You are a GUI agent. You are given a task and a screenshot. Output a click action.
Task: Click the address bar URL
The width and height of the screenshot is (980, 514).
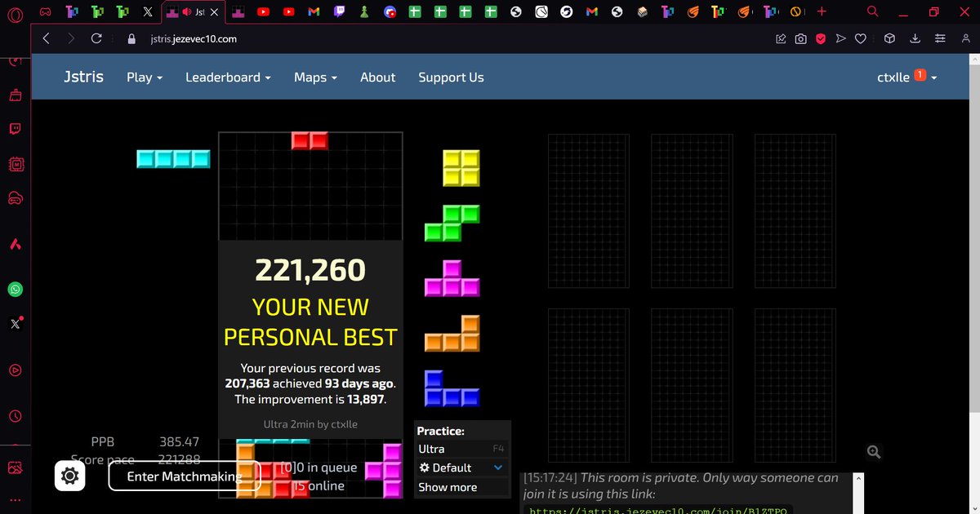(192, 38)
